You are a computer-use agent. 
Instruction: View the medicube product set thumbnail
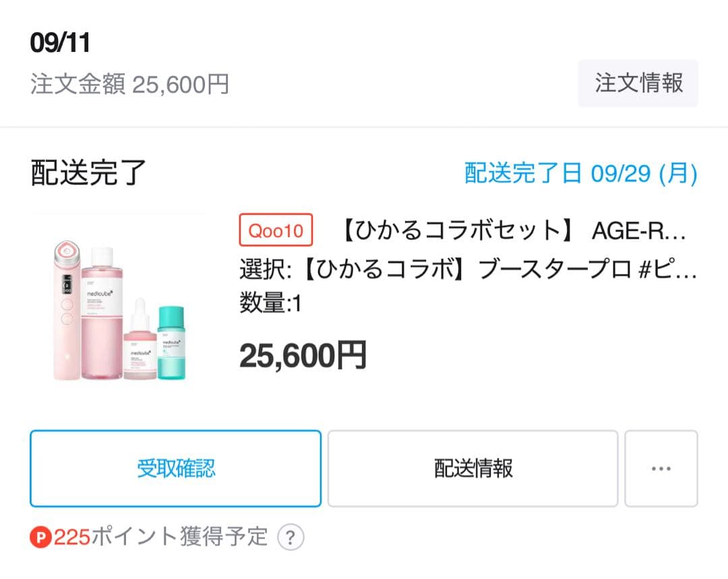pyautogui.click(x=121, y=303)
